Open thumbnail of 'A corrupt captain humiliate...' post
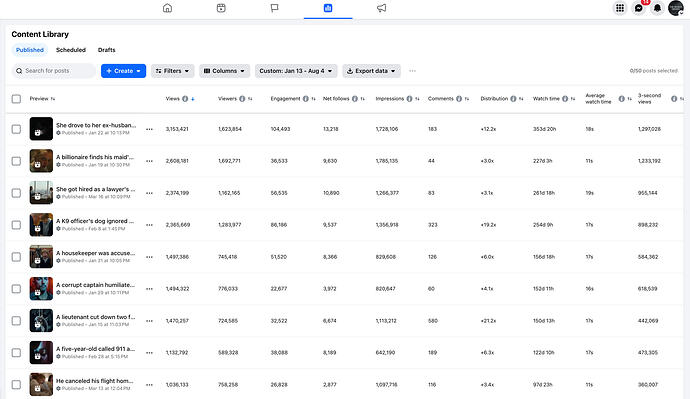690x399 pixels. tap(41, 289)
